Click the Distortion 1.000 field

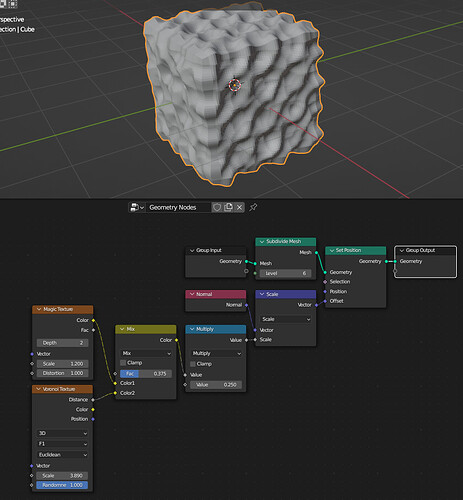62,373
